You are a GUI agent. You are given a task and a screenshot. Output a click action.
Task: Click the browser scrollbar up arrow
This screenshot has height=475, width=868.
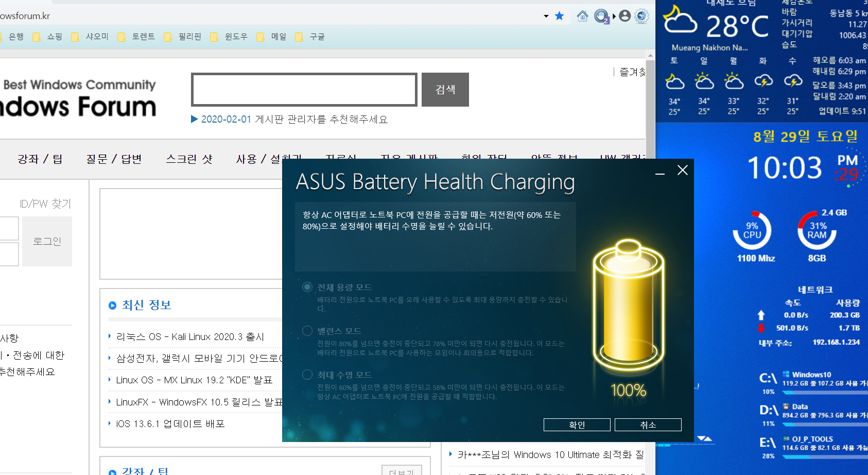pyautogui.click(x=650, y=55)
